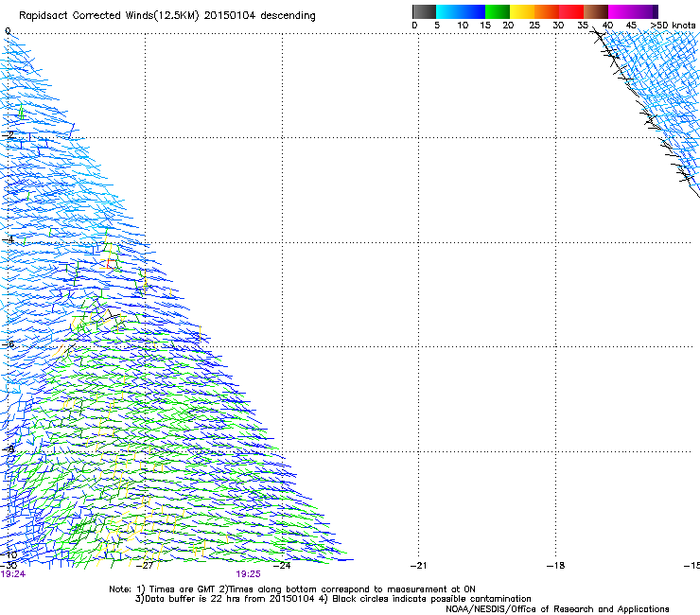Click the '10' legend scale label
The height and width of the screenshot is (615, 700).
click(463, 26)
